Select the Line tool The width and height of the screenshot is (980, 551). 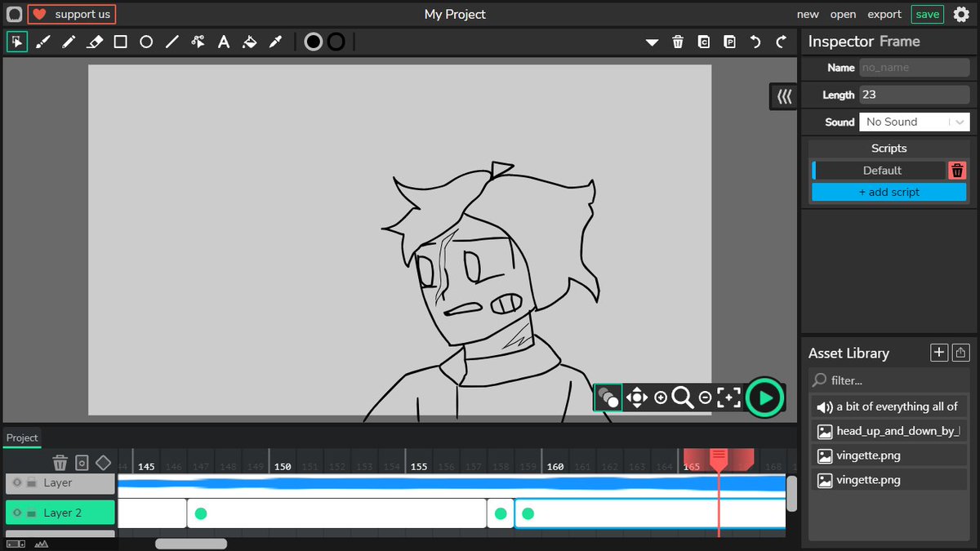click(x=172, y=42)
